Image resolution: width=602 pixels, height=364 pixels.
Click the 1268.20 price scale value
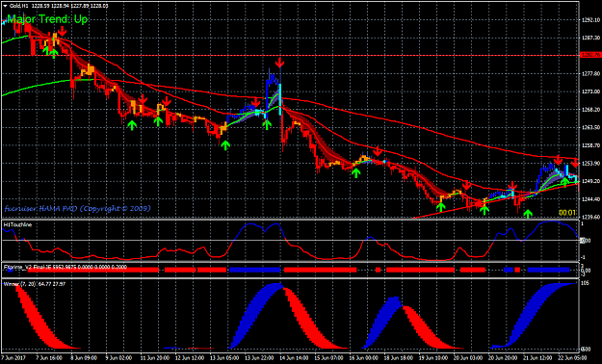(x=590, y=110)
